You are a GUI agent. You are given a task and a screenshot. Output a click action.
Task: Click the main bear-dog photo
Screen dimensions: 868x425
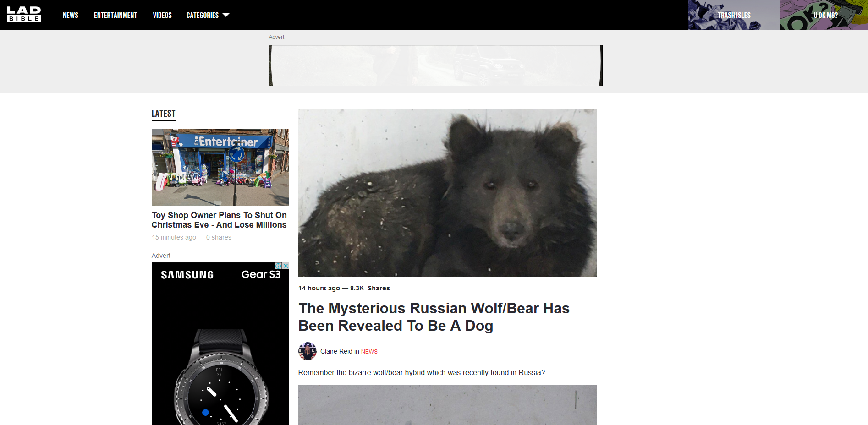[447, 193]
